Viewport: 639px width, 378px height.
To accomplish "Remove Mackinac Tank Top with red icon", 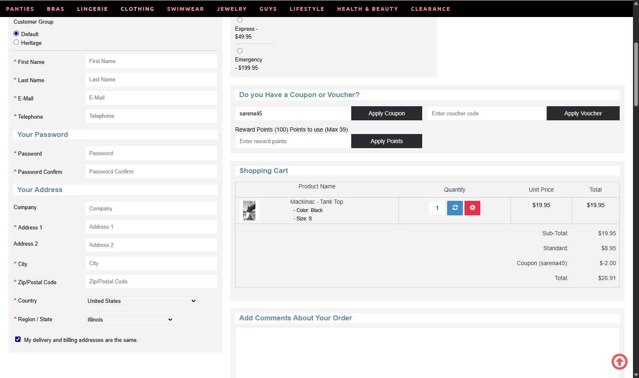I will 472,208.
